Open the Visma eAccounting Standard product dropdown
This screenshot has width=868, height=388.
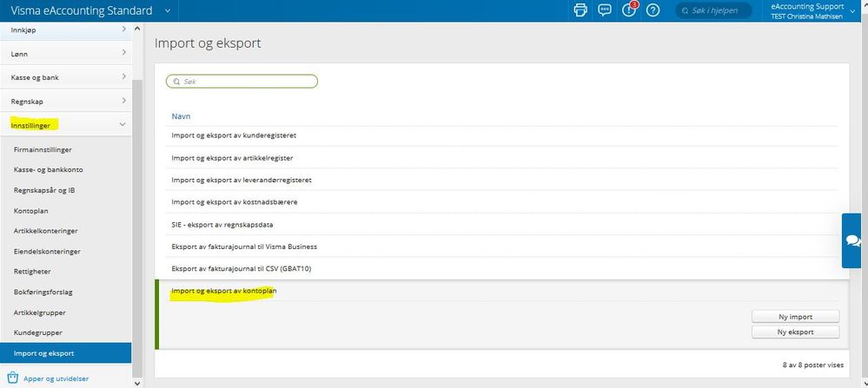coord(168,10)
